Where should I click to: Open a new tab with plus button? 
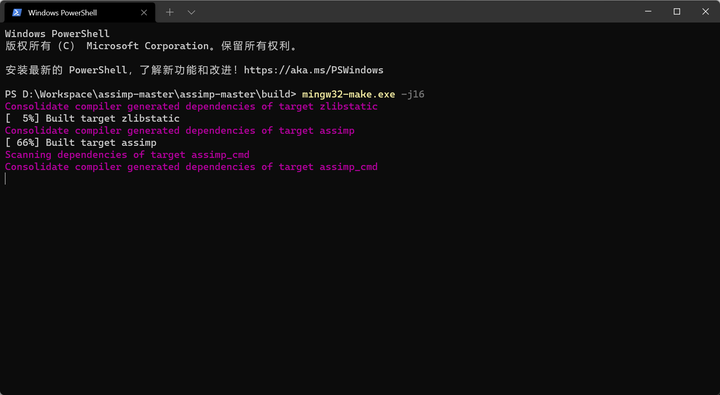[x=169, y=12]
